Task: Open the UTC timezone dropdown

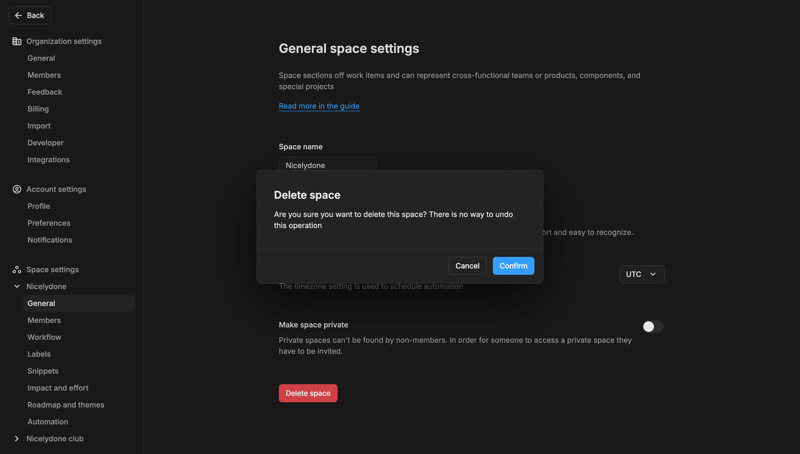Action: [641, 274]
